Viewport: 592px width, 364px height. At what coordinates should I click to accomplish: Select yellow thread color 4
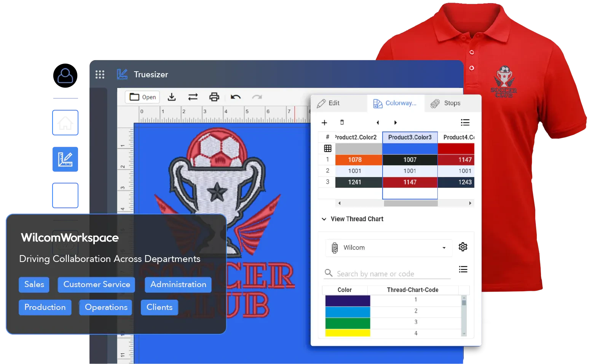tap(348, 333)
